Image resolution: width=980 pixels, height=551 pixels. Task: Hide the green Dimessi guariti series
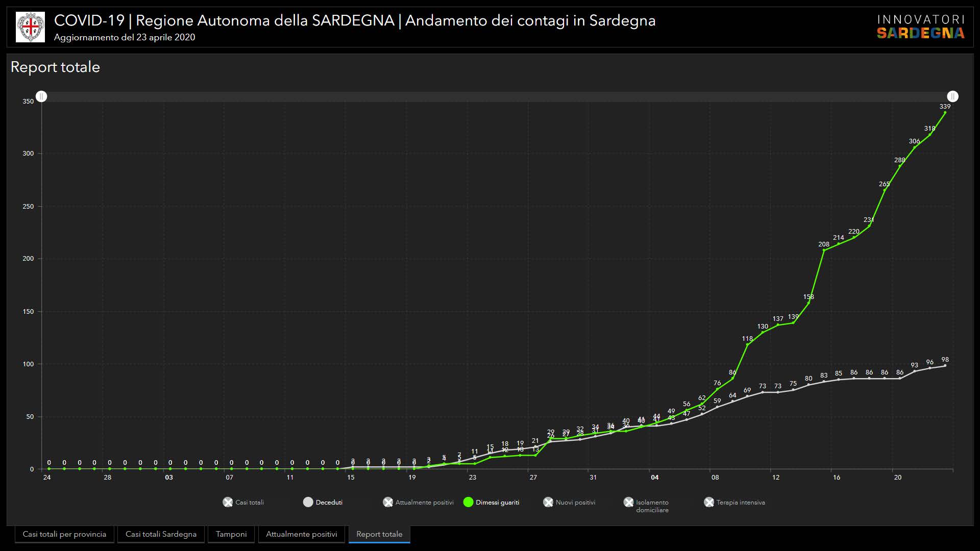coord(468,503)
